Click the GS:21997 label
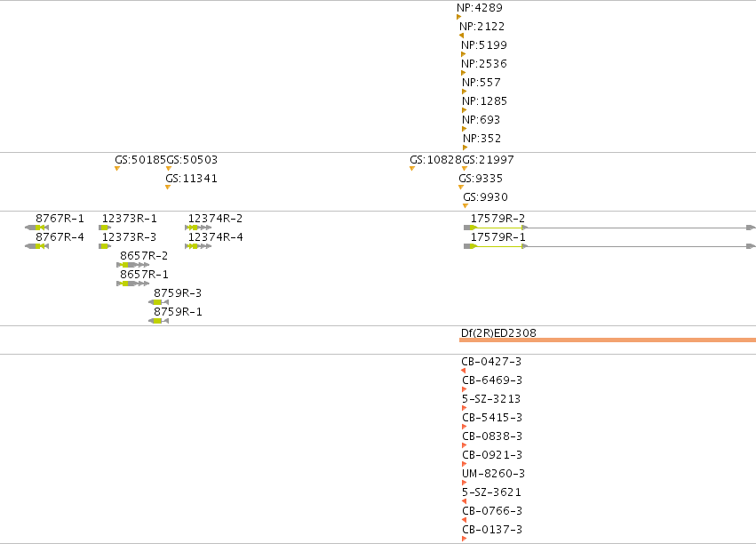 click(488, 160)
